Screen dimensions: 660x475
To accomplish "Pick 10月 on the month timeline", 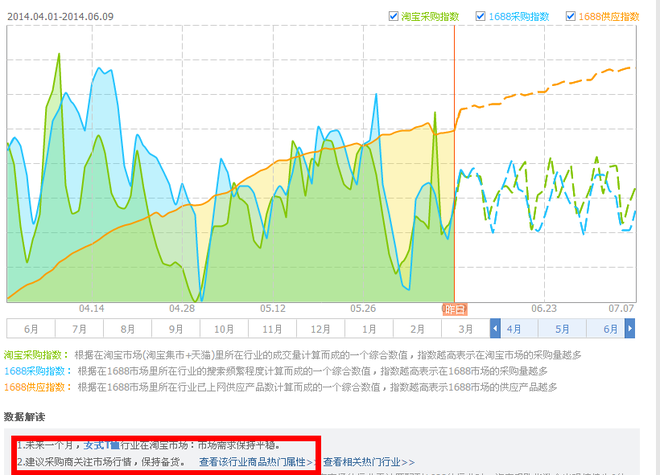I will pos(224,328).
